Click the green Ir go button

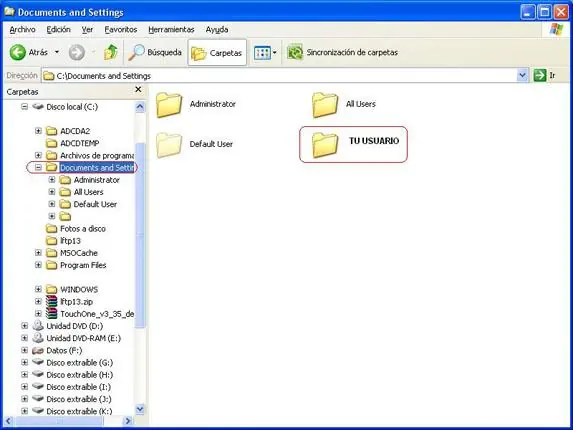540,76
